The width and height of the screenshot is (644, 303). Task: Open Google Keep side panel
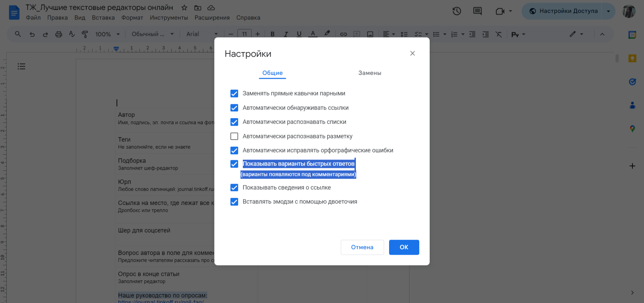pyautogui.click(x=632, y=58)
